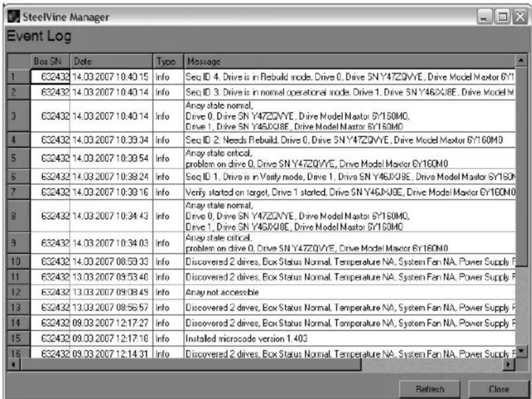Click the message 'Seq ID 4, Drive is in Rebuild mode'
The width and height of the screenshot is (532, 399).
[x=350, y=77]
